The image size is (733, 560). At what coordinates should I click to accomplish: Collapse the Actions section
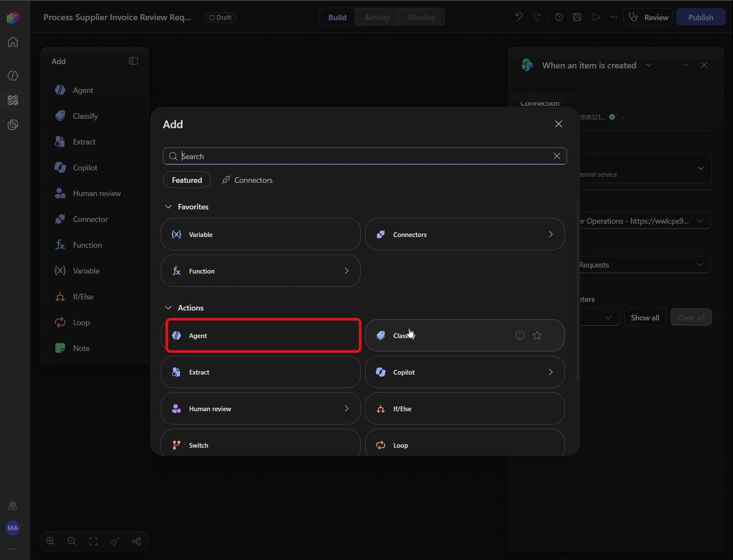(168, 308)
